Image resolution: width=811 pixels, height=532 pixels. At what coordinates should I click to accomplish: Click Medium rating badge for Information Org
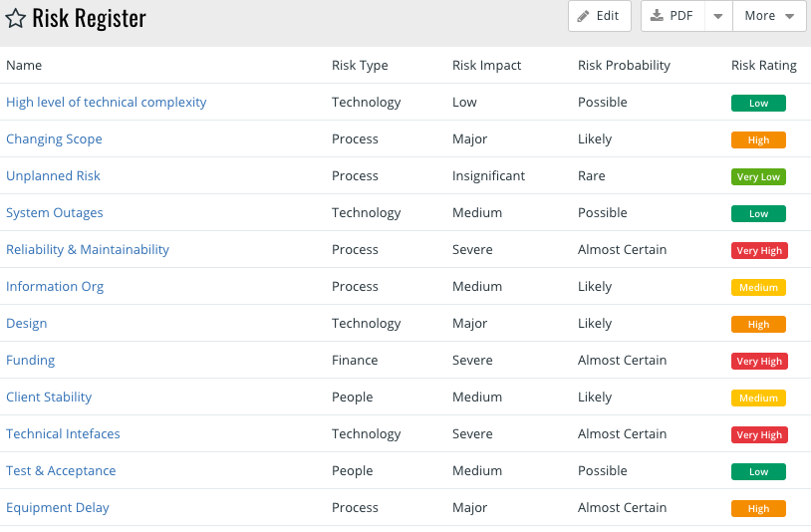coord(758,288)
